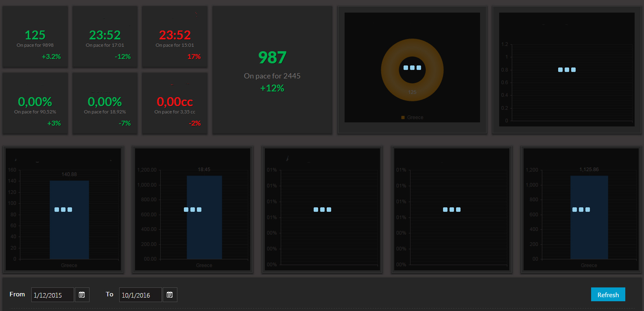This screenshot has height=311, width=644.
Task: Select the Greece legend label under the donut
Action: coord(415,117)
